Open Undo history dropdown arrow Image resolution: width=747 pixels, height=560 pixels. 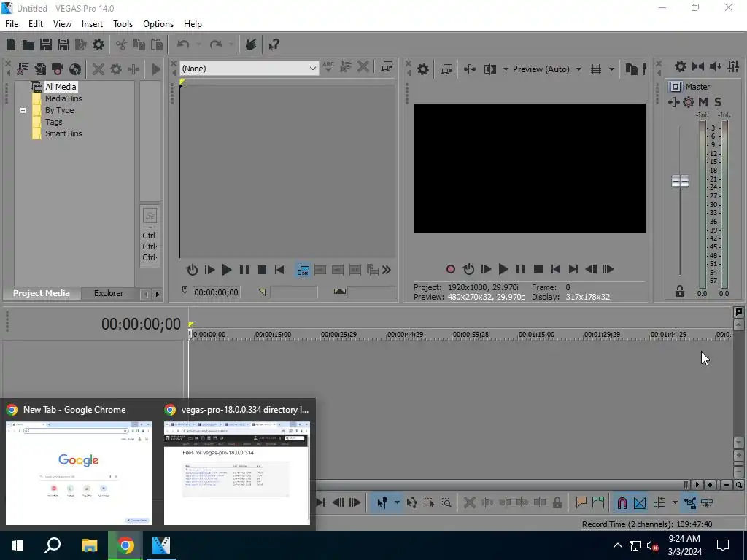pyautogui.click(x=199, y=44)
